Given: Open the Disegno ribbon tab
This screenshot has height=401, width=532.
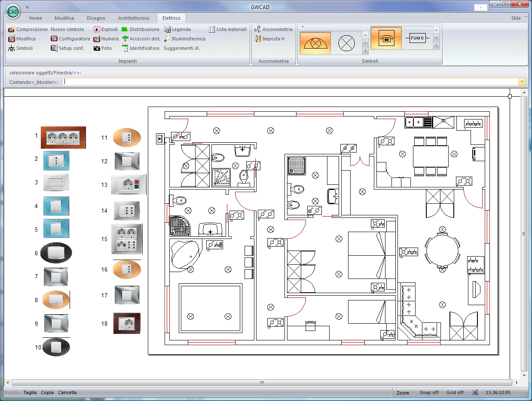Looking at the screenshot, I should point(96,18).
